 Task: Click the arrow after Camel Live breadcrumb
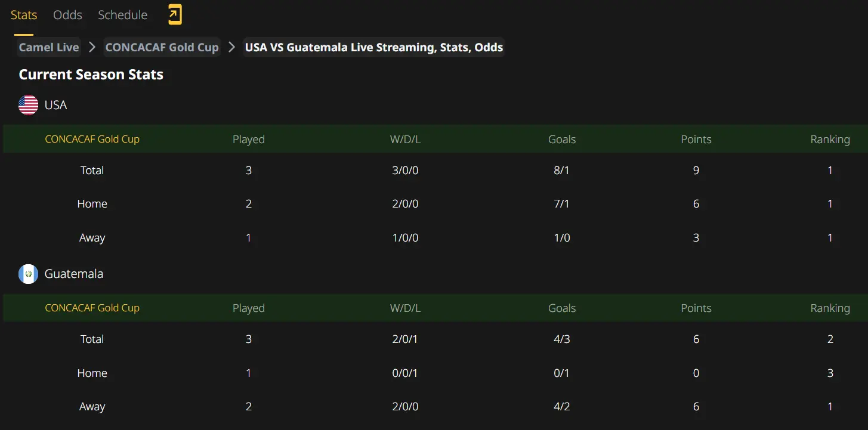pyautogui.click(x=92, y=47)
